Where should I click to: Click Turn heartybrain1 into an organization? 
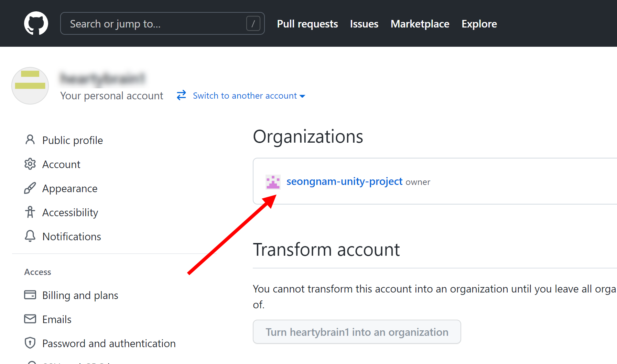click(x=357, y=332)
